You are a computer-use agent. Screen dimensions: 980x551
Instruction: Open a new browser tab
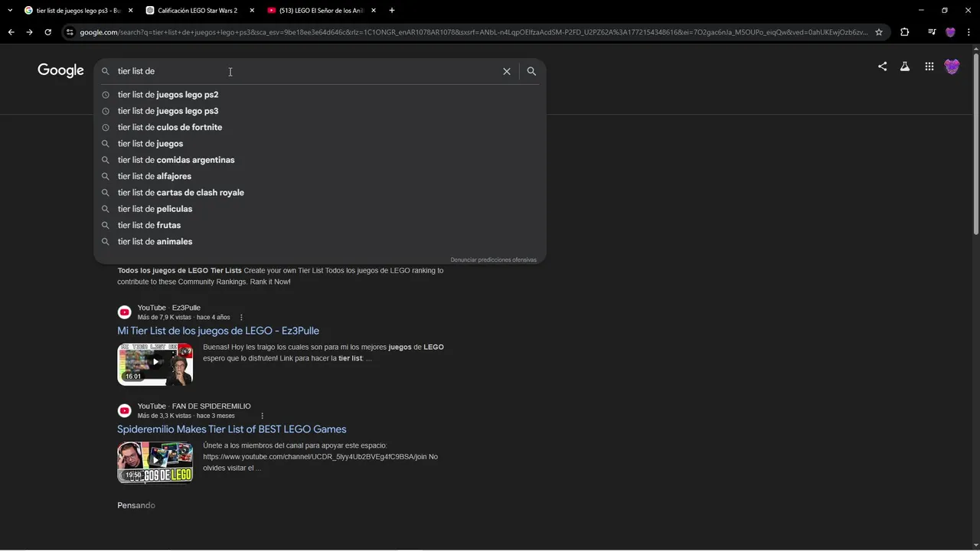pyautogui.click(x=392, y=11)
